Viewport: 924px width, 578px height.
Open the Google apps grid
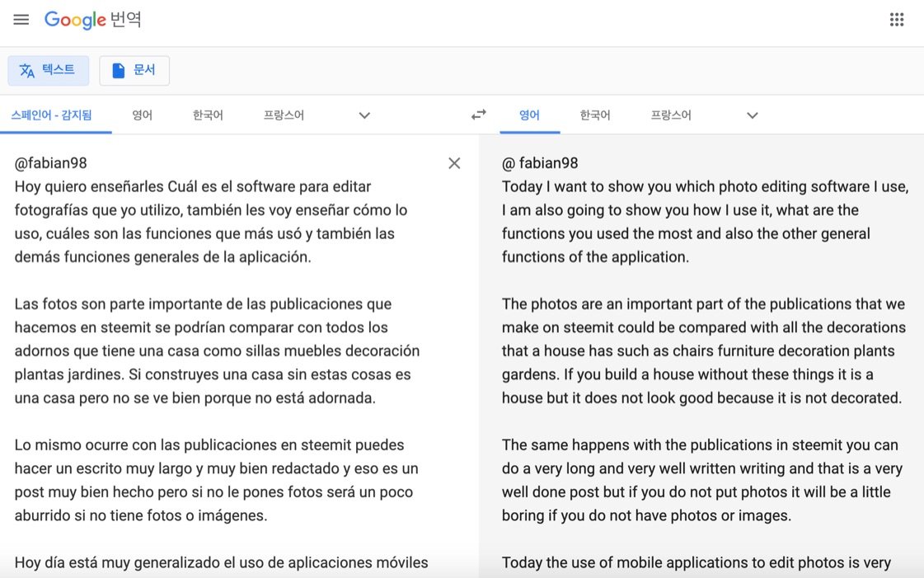pyautogui.click(x=896, y=20)
